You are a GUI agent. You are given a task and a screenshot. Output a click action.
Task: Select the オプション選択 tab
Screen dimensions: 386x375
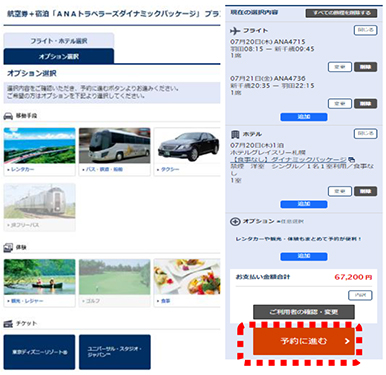click(59, 56)
